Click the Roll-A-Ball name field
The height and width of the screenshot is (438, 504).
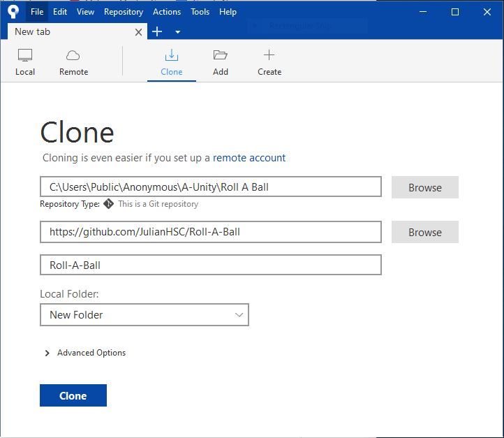211,265
